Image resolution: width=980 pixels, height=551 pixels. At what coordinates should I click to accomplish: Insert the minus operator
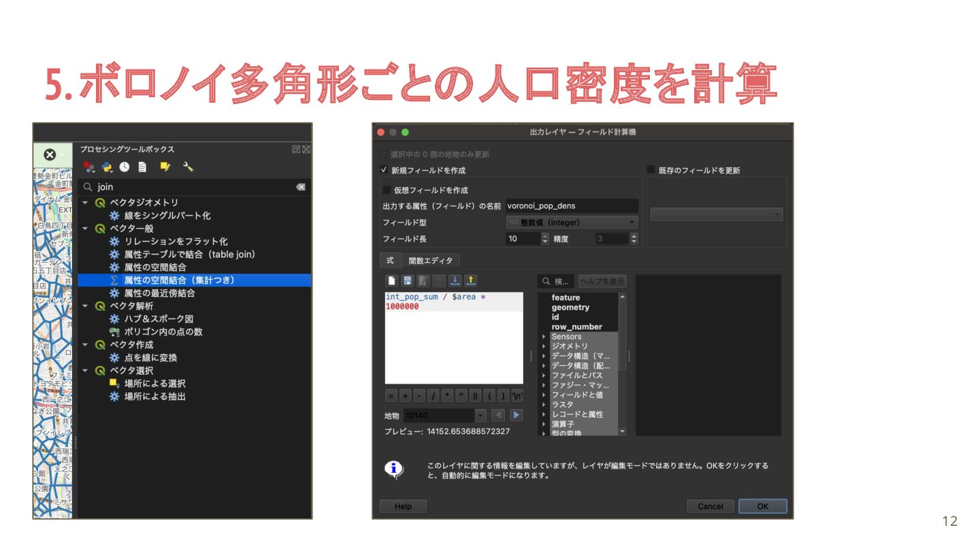(419, 396)
